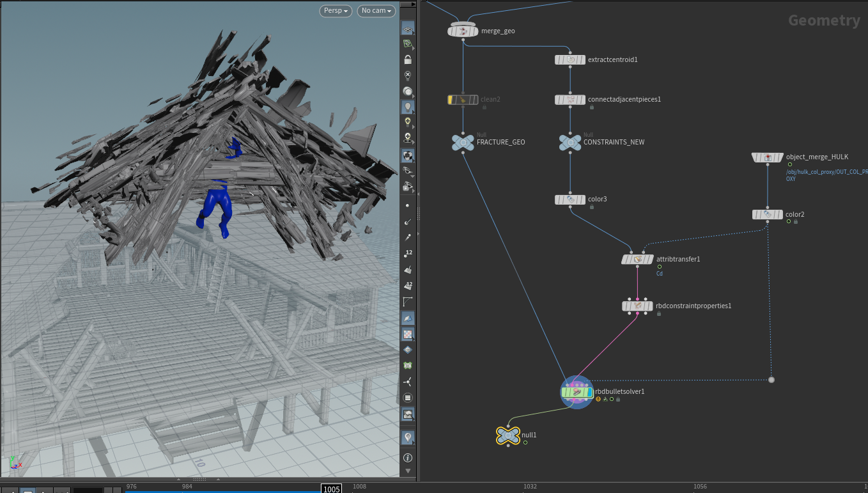Open the No cam camera dropdown
This screenshot has height=493, width=868.
point(376,11)
